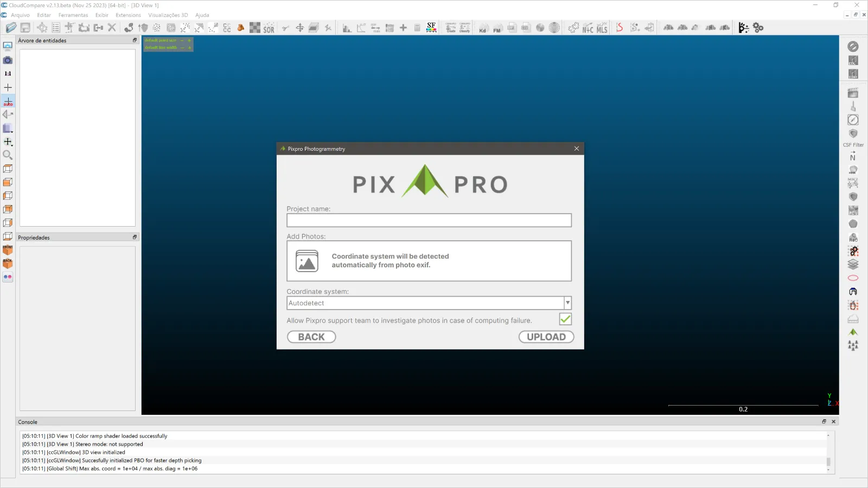Open the Ajuda menu
The height and width of the screenshot is (488, 868).
pyautogui.click(x=202, y=15)
